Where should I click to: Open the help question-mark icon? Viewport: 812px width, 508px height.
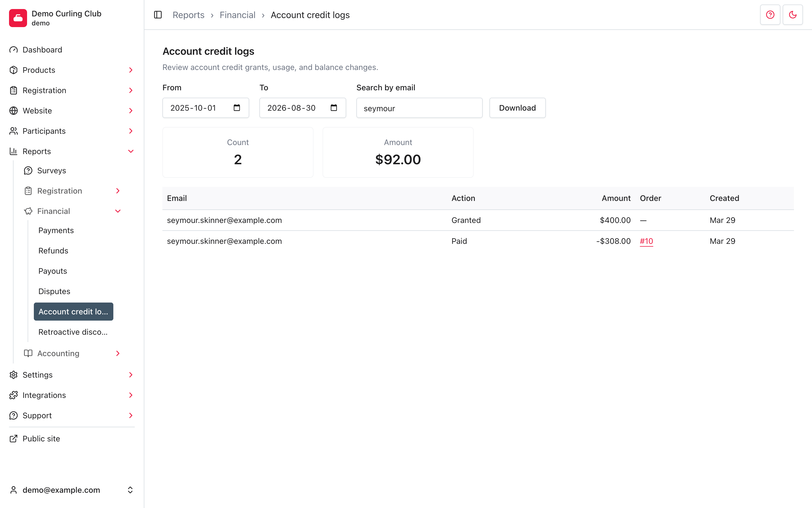point(770,15)
